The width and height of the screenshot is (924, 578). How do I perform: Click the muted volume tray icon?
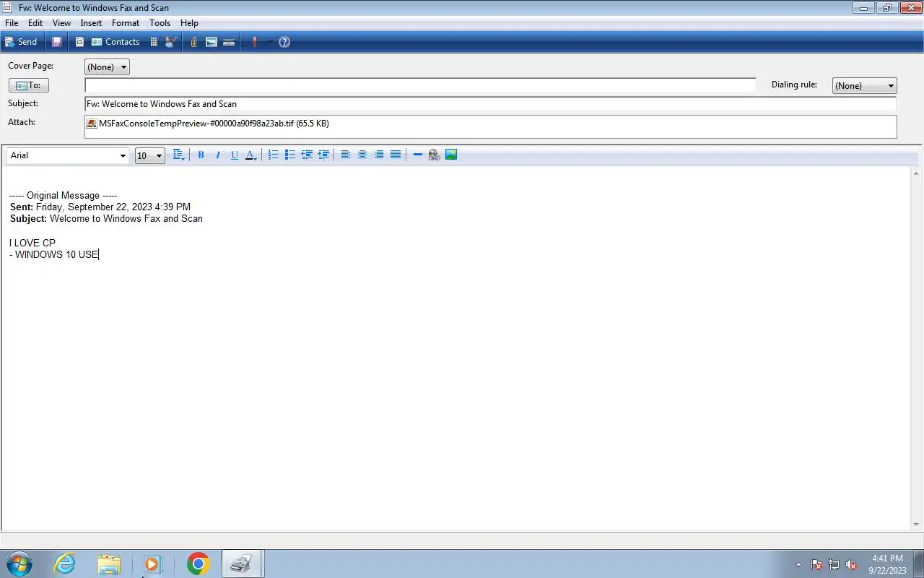(x=851, y=564)
